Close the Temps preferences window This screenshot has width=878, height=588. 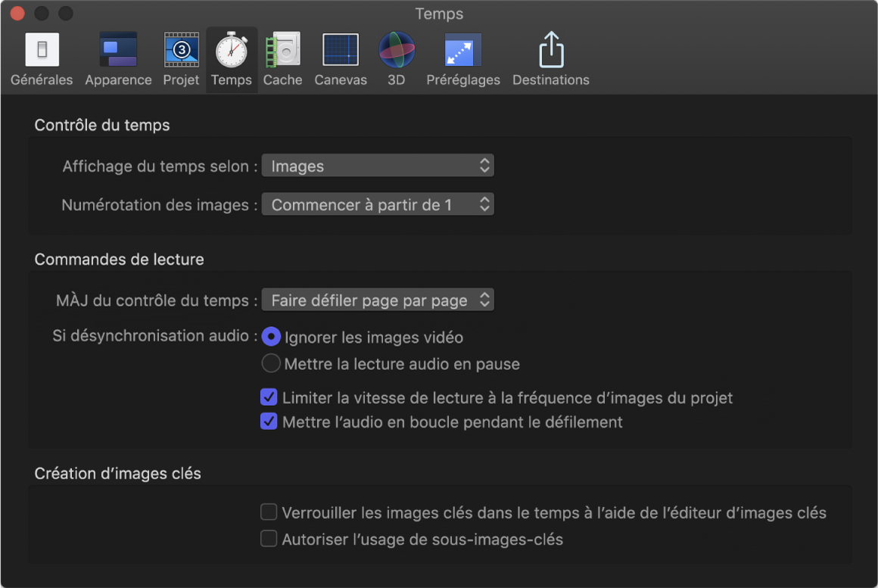point(17,13)
